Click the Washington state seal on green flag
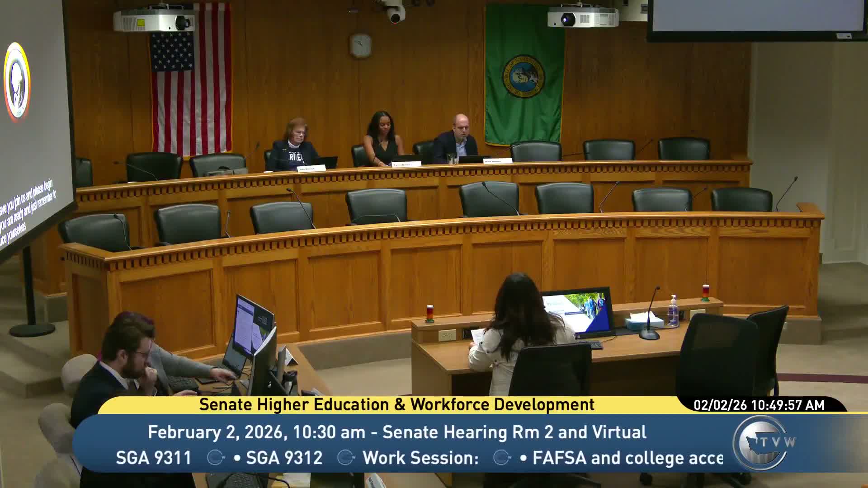 (524, 77)
